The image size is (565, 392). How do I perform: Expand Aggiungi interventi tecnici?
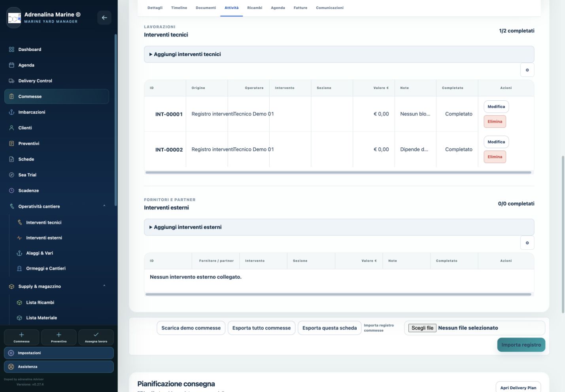pos(339,54)
